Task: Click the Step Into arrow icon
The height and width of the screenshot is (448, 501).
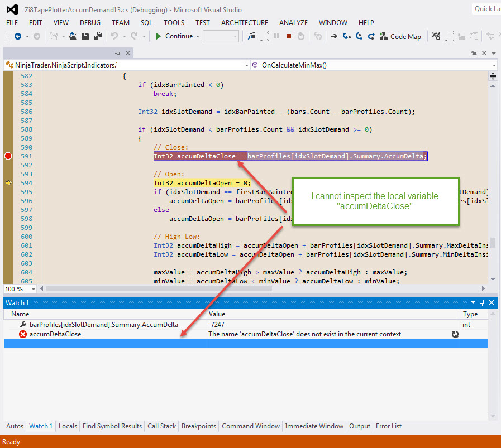Action: (x=346, y=36)
